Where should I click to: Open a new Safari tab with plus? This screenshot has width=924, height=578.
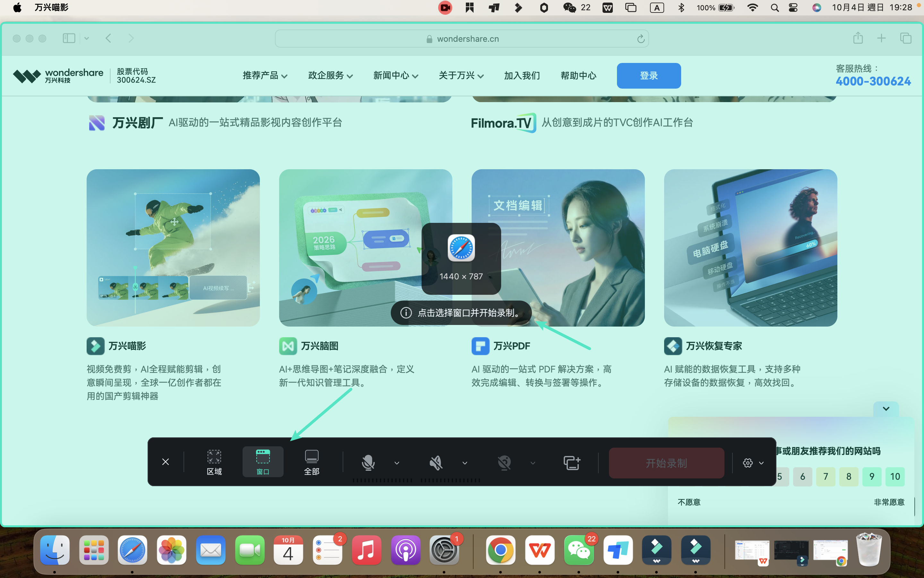point(881,38)
